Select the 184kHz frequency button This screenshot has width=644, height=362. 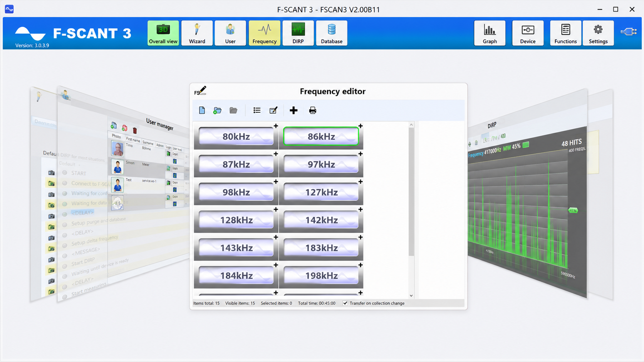click(x=236, y=275)
